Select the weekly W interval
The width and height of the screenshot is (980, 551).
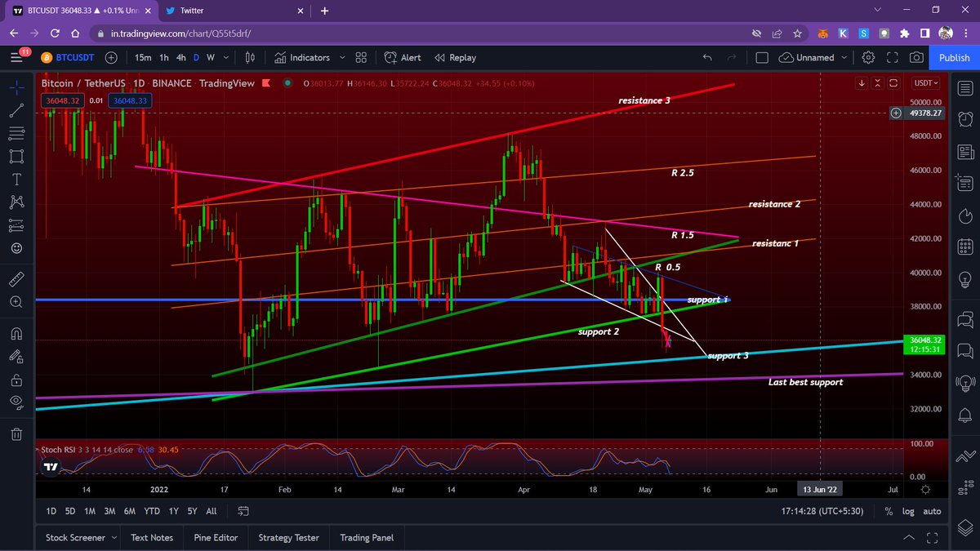[x=211, y=57]
